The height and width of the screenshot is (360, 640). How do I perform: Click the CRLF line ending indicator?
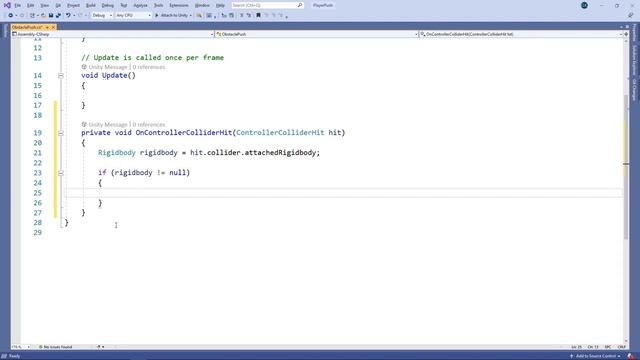(622, 347)
